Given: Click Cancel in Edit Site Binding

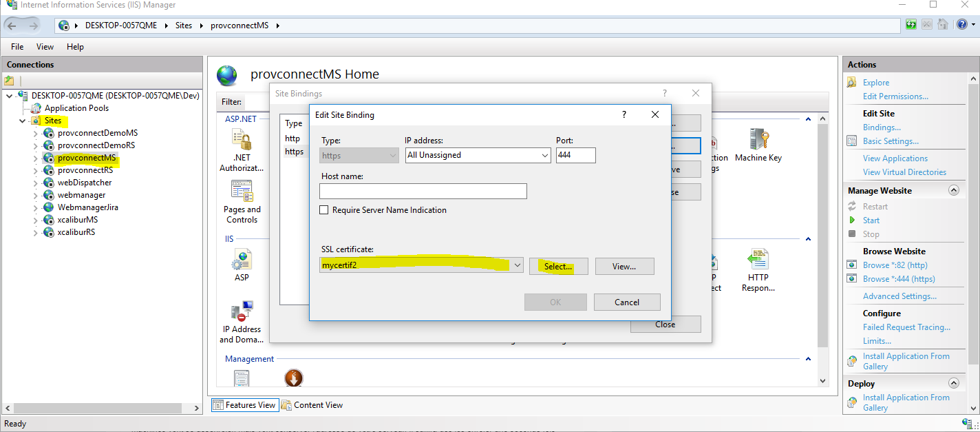Looking at the screenshot, I should [627, 302].
